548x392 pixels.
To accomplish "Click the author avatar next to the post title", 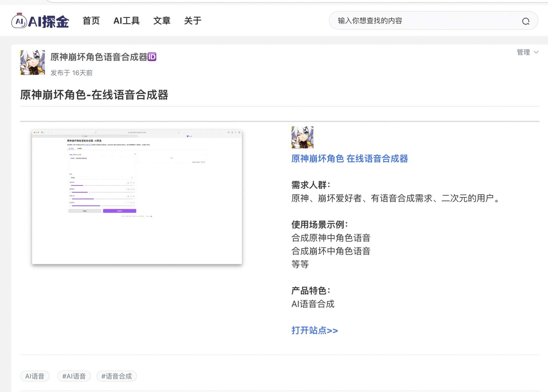I will tap(33, 62).
